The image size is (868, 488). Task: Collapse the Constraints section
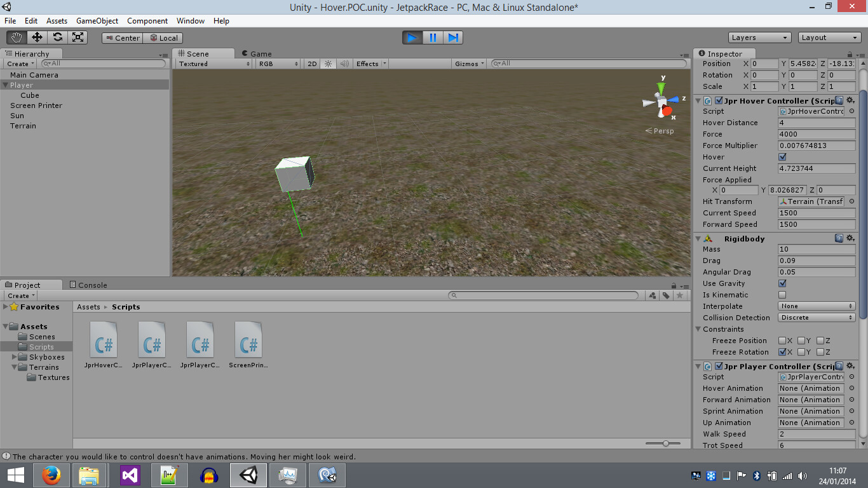point(698,329)
